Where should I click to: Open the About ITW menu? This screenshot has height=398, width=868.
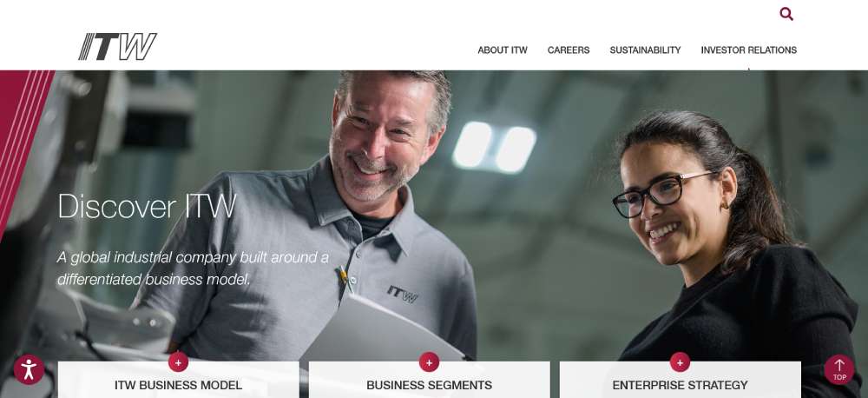point(502,50)
